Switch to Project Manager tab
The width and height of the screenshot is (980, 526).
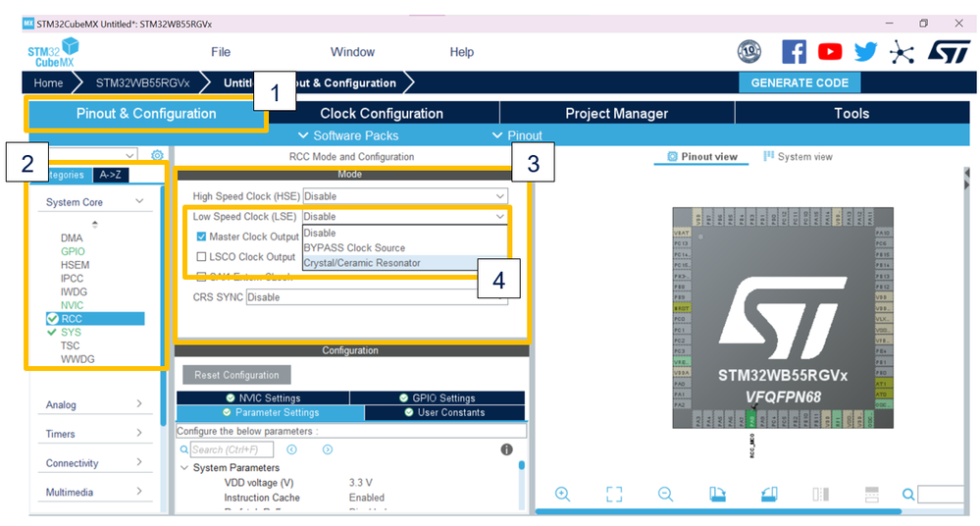tap(617, 113)
